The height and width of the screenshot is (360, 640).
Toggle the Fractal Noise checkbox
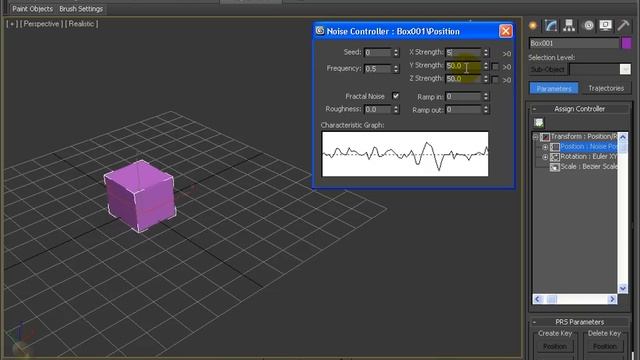pos(396,96)
